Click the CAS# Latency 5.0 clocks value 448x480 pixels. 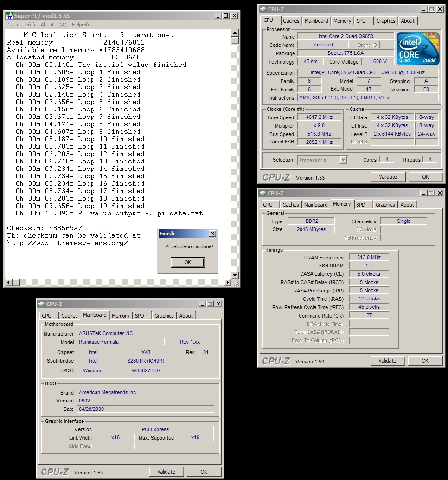coord(369,274)
